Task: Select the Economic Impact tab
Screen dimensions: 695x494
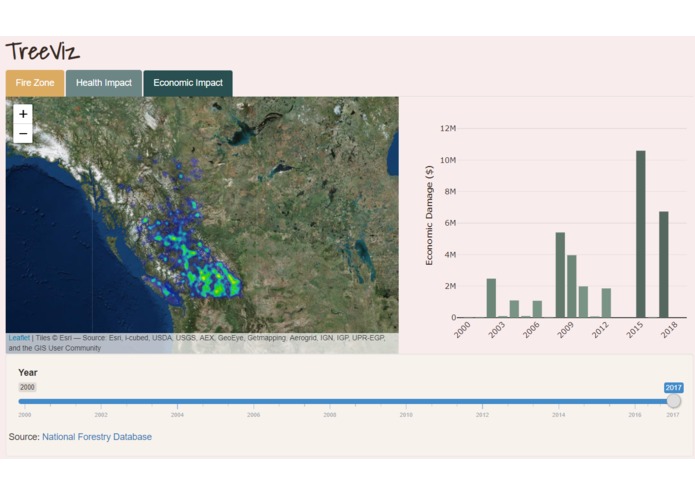Action: click(x=188, y=83)
